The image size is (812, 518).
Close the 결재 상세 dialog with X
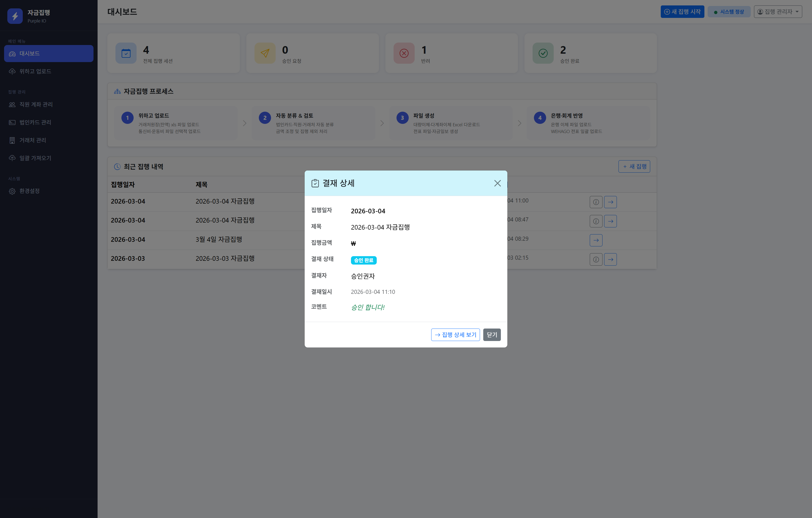497,183
